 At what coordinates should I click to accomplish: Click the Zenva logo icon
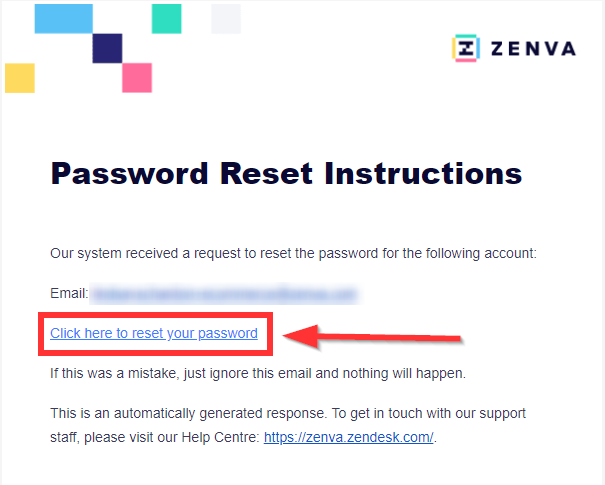tap(466, 48)
